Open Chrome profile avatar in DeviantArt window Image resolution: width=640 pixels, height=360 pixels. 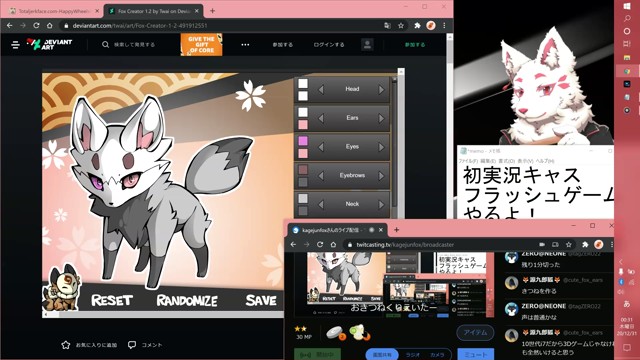click(x=431, y=25)
